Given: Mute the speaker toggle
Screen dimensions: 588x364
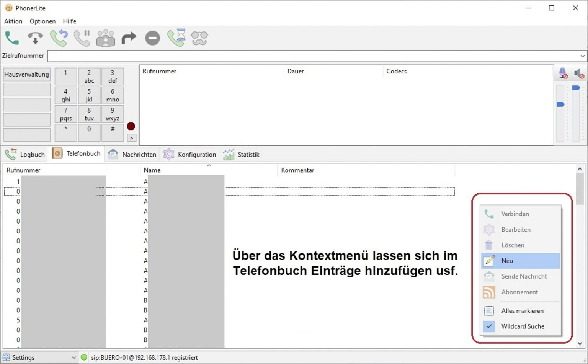Looking at the screenshot, I should click(579, 73).
